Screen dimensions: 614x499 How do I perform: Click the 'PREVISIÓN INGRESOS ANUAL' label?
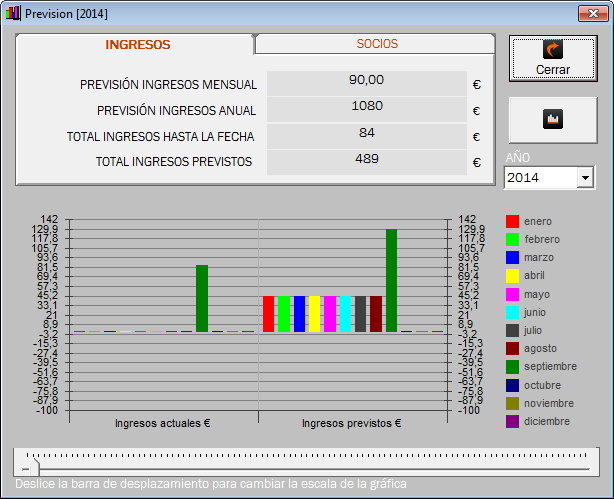point(177,110)
